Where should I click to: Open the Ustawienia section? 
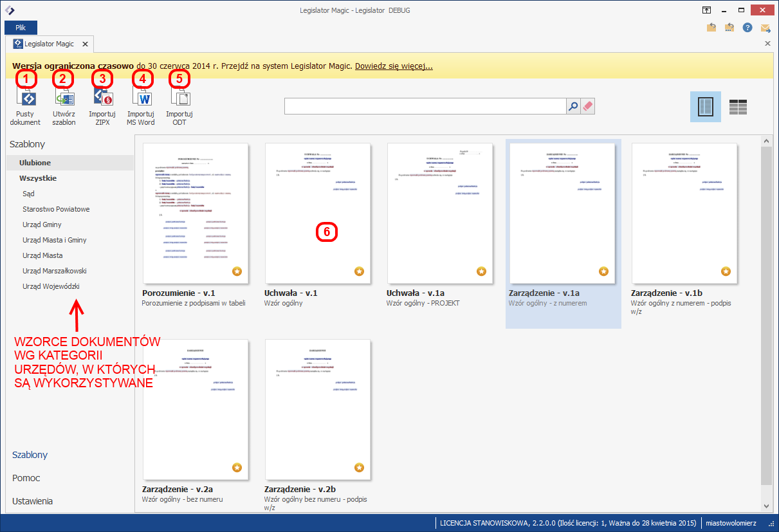click(33, 501)
